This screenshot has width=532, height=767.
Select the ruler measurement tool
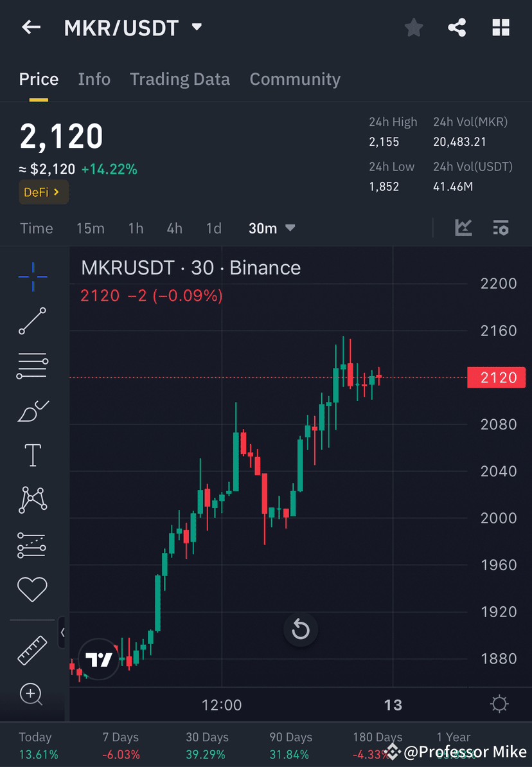(31, 649)
